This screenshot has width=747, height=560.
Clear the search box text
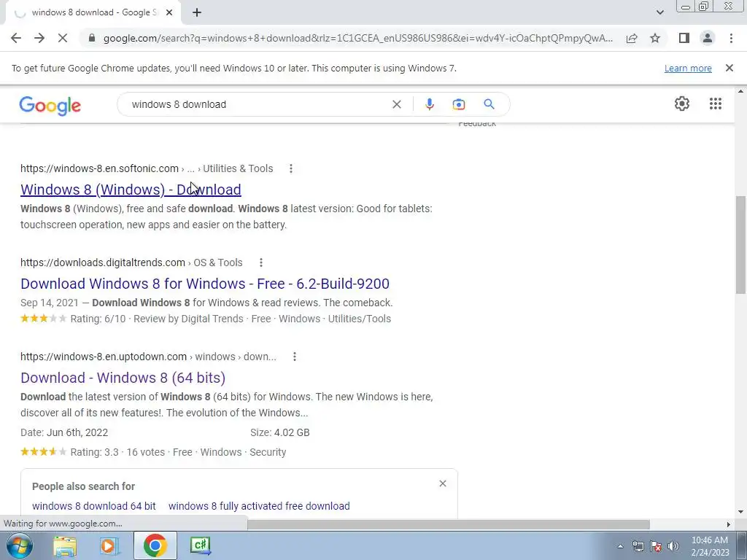(x=396, y=104)
